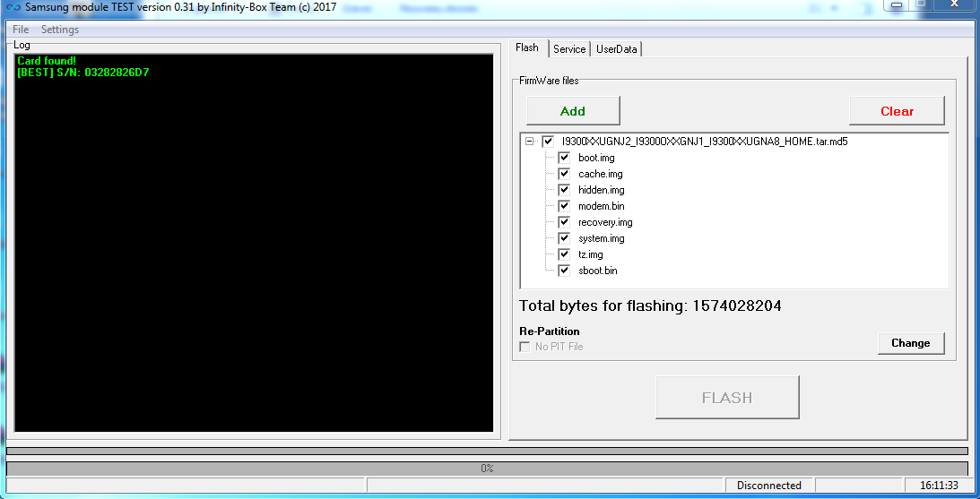Click the Change PIT button

(911, 343)
